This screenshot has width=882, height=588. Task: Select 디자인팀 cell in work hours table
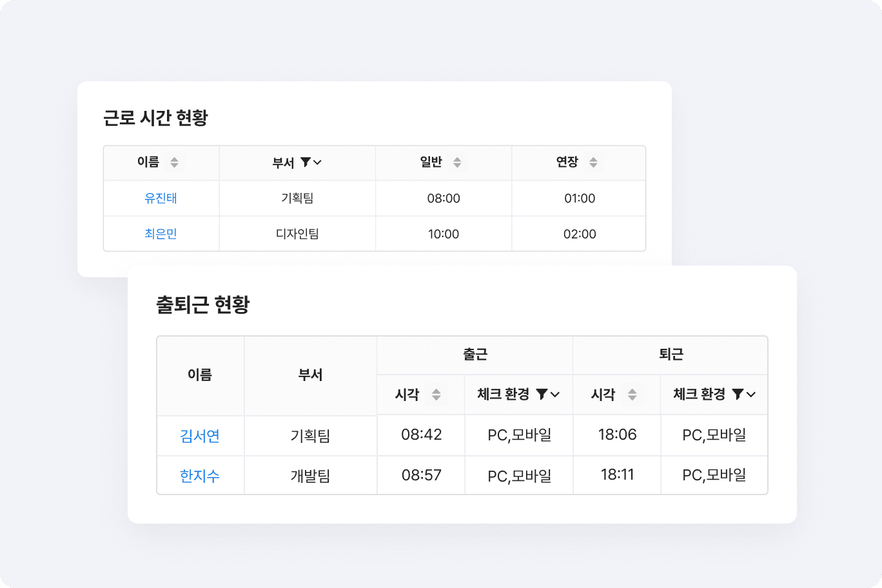[297, 234]
